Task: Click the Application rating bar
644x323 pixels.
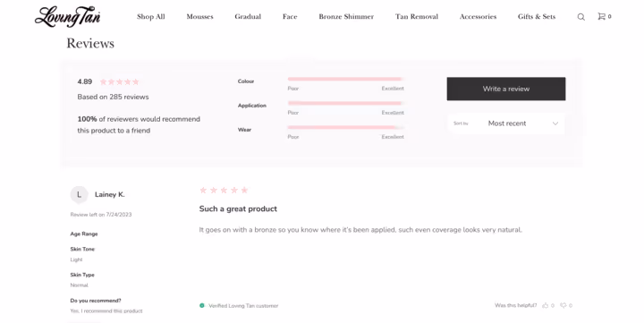Action: pyautogui.click(x=346, y=103)
